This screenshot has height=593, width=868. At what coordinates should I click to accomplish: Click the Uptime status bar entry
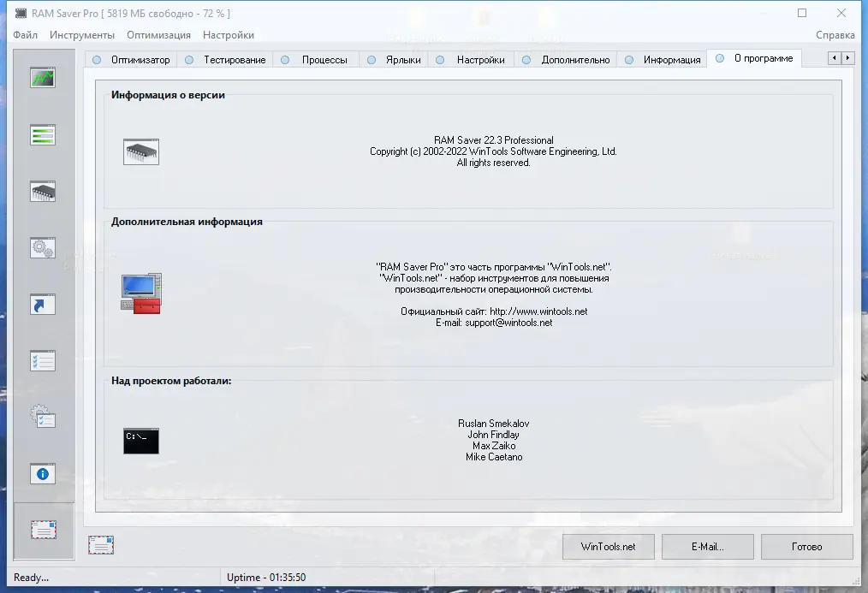coord(266,577)
